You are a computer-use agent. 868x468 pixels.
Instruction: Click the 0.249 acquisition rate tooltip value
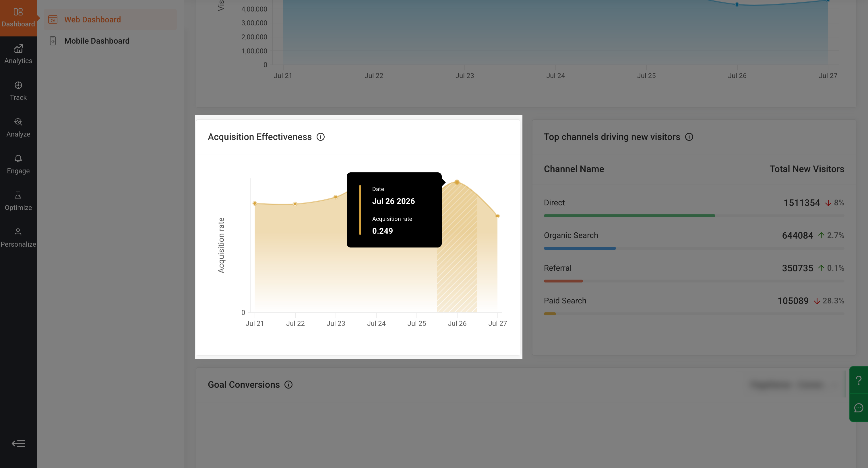click(x=382, y=231)
